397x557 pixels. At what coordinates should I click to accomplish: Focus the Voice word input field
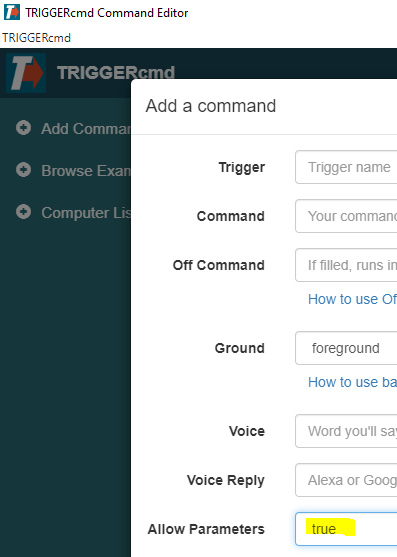(x=346, y=431)
